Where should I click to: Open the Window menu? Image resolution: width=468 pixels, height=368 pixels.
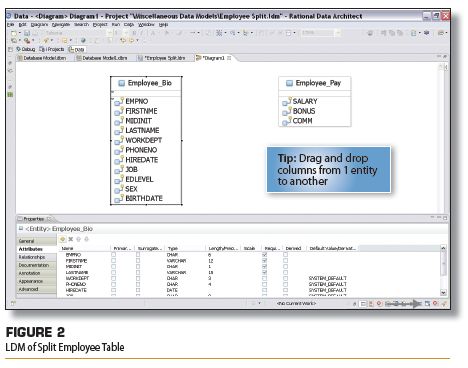146,25
